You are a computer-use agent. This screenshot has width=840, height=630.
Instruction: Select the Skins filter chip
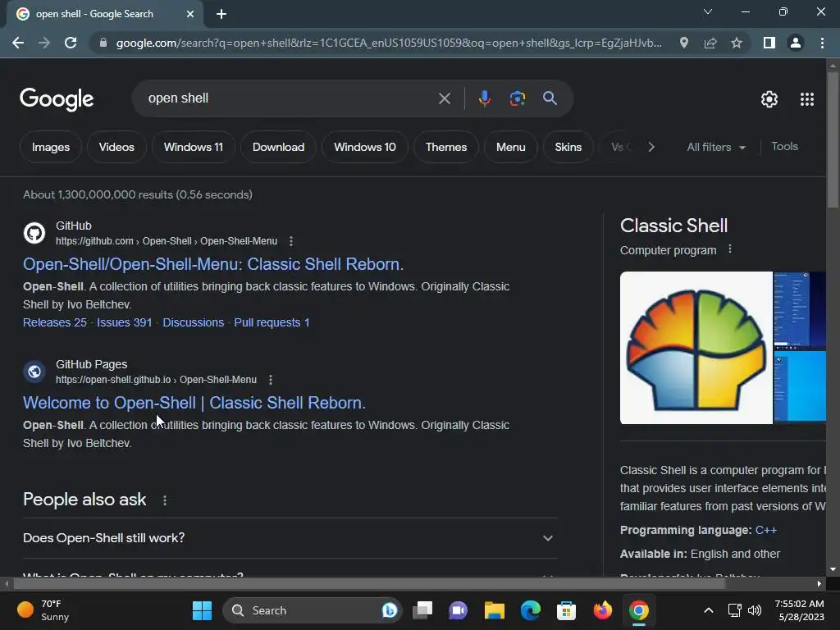pos(568,147)
